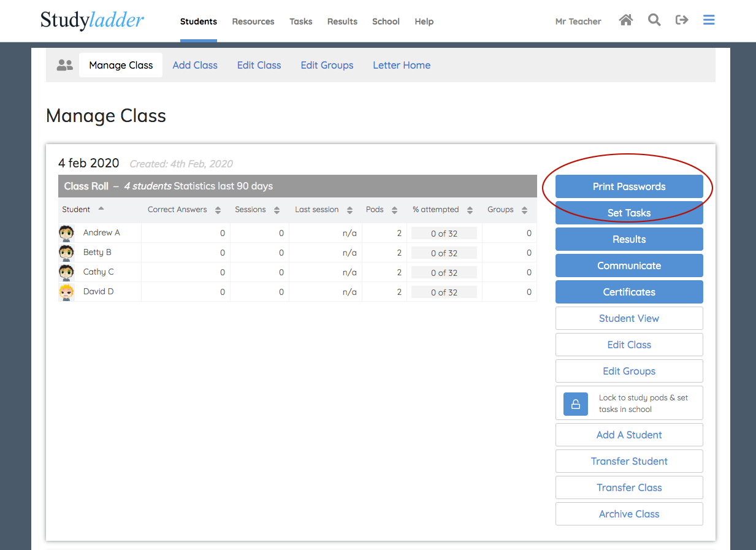Click Transfer Class
This screenshot has width=756, height=550.
(x=629, y=487)
